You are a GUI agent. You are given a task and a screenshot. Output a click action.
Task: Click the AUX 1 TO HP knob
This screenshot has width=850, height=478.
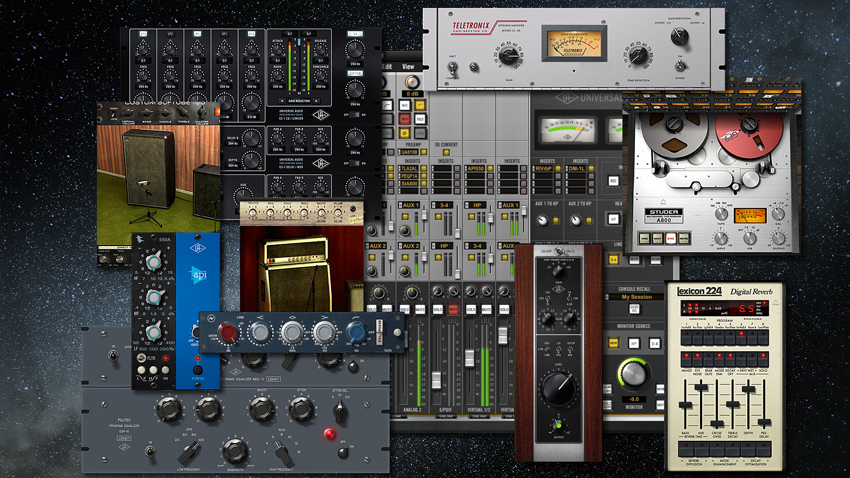(x=542, y=221)
